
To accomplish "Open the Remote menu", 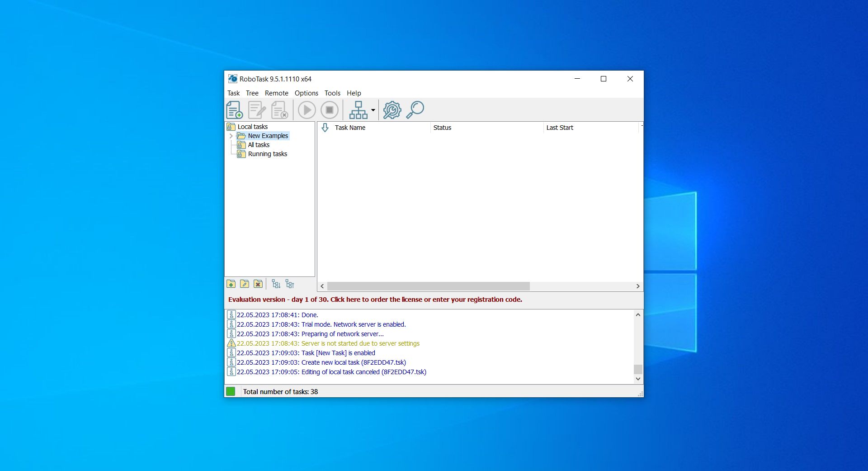I will pos(276,93).
